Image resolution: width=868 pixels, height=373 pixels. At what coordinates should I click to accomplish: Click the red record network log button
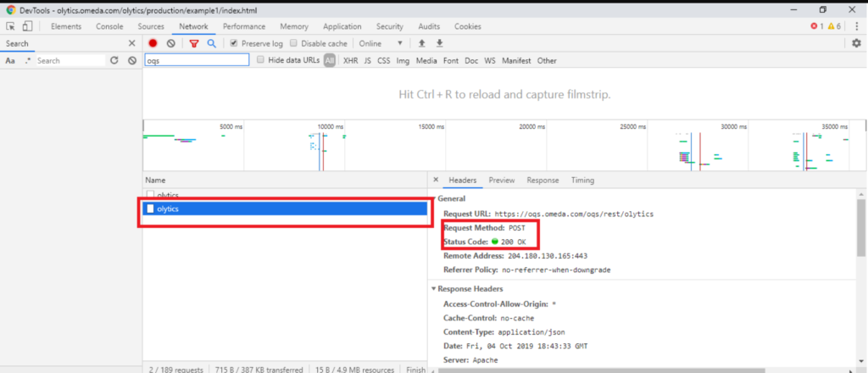coord(153,43)
